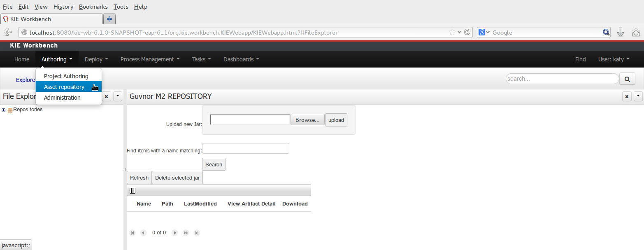Screen dimensions: 644x250
Task: Open the User: katy dropdown
Action: tap(614, 59)
